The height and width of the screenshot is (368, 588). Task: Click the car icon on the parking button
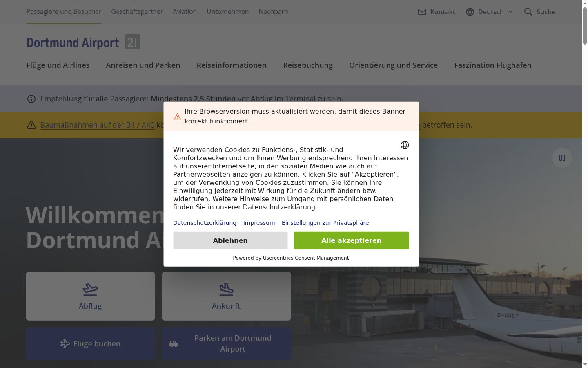174,344
